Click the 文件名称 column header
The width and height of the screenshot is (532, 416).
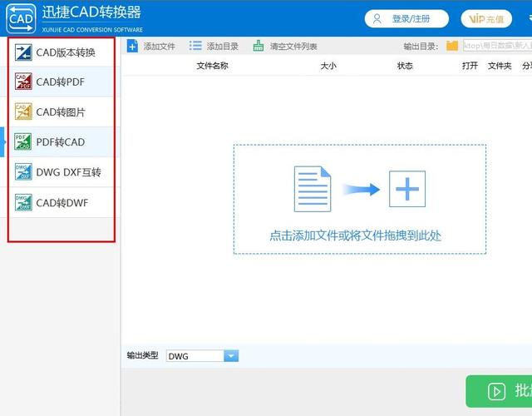point(213,66)
